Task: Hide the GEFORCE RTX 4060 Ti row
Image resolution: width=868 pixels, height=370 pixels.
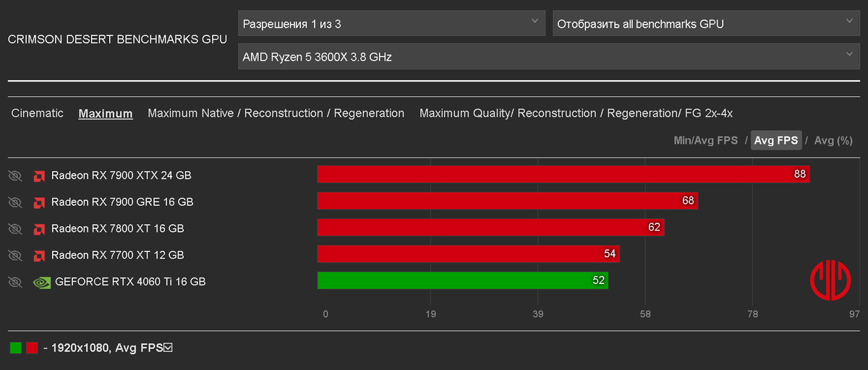Action: 15,282
